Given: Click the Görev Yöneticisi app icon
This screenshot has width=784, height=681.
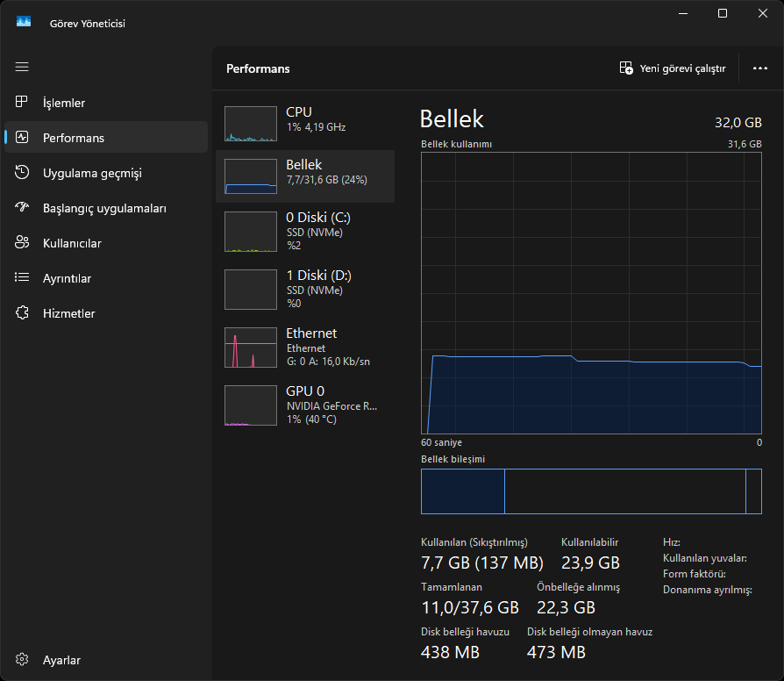Looking at the screenshot, I should (24, 22).
